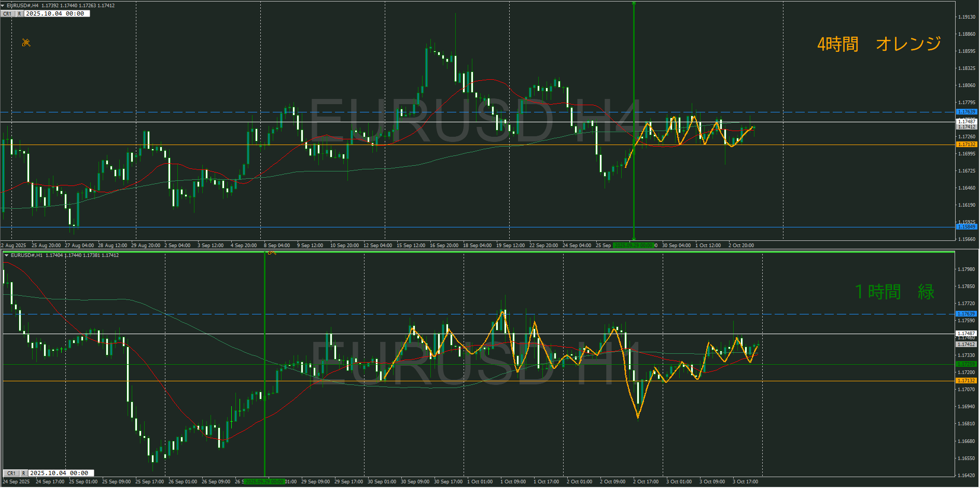This screenshot has width=980, height=488.
Task: Click the white 1.17487 price label on H1 chart
Action: tap(966, 334)
